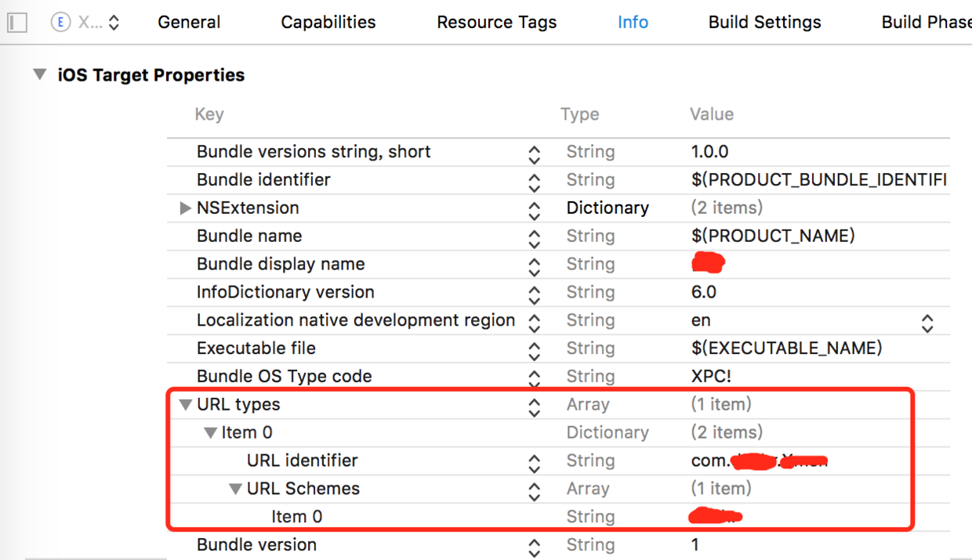Collapse the iOS Target Properties section
This screenshot has width=972, height=560.
click(39, 75)
